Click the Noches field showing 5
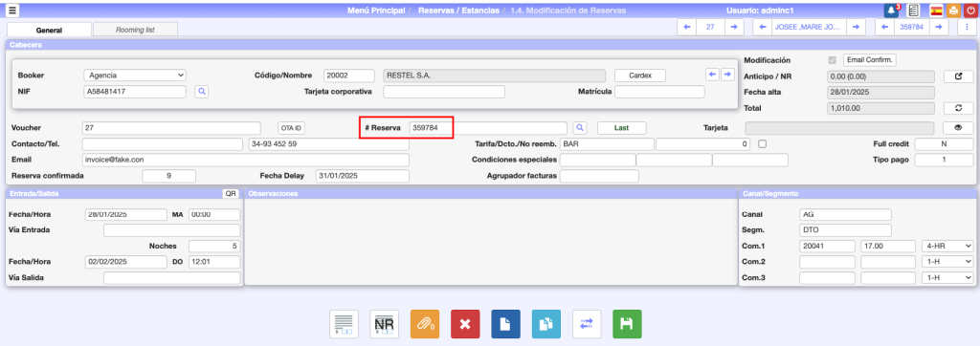Image resolution: width=980 pixels, height=346 pixels. point(214,246)
